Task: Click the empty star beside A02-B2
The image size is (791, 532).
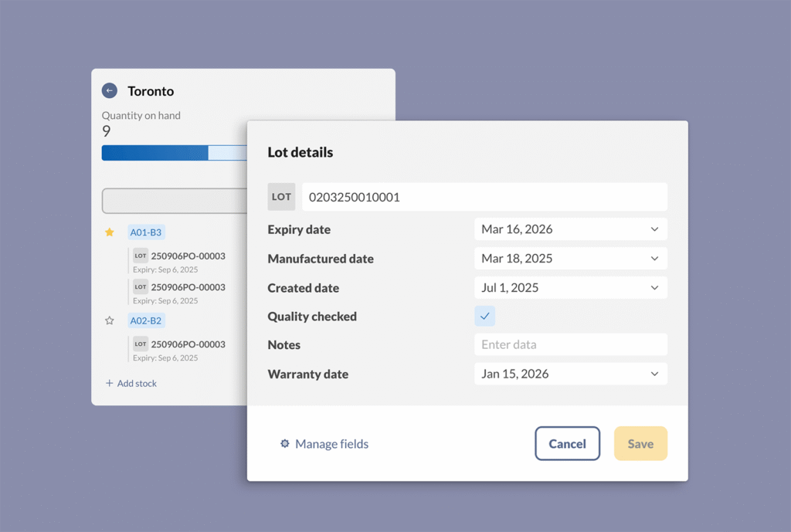Action: pos(110,320)
